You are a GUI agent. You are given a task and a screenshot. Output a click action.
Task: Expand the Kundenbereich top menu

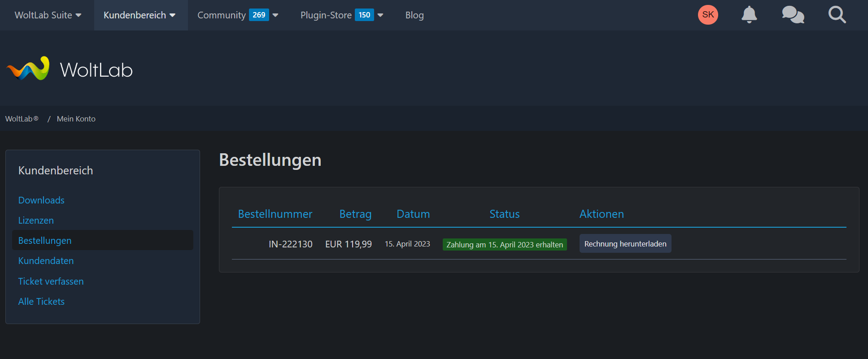click(x=140, y=15)
